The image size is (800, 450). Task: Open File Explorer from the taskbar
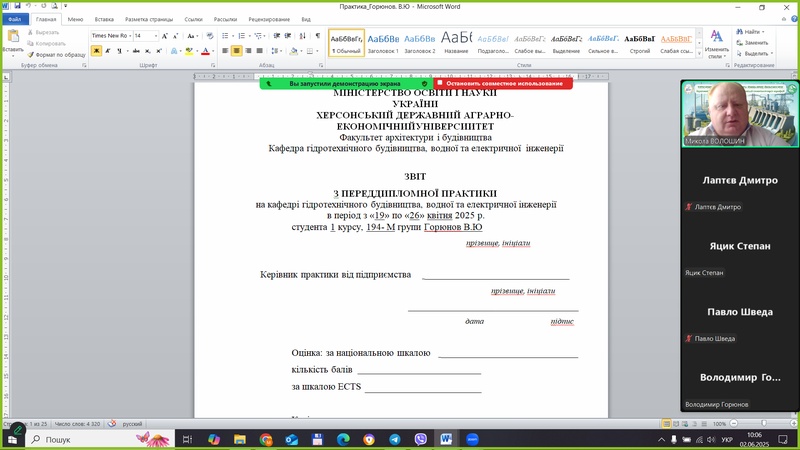coord(240,439)
